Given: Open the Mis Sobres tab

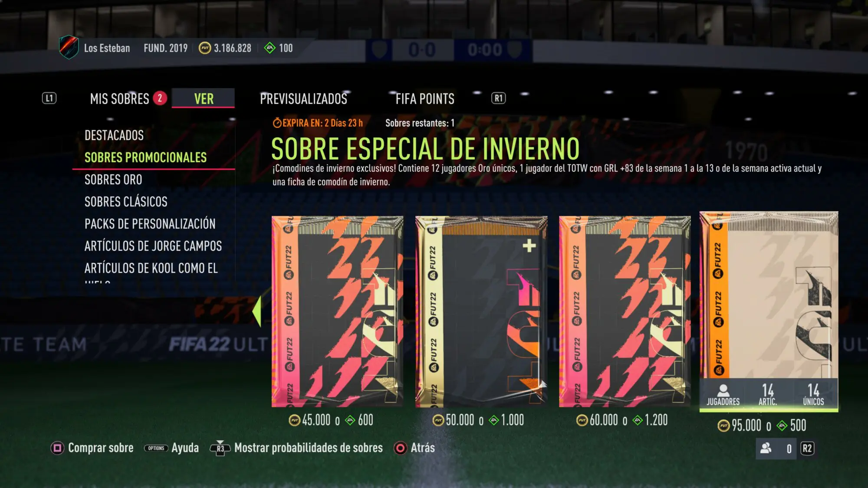Looking at the screenshot, I should coord(119,99).
